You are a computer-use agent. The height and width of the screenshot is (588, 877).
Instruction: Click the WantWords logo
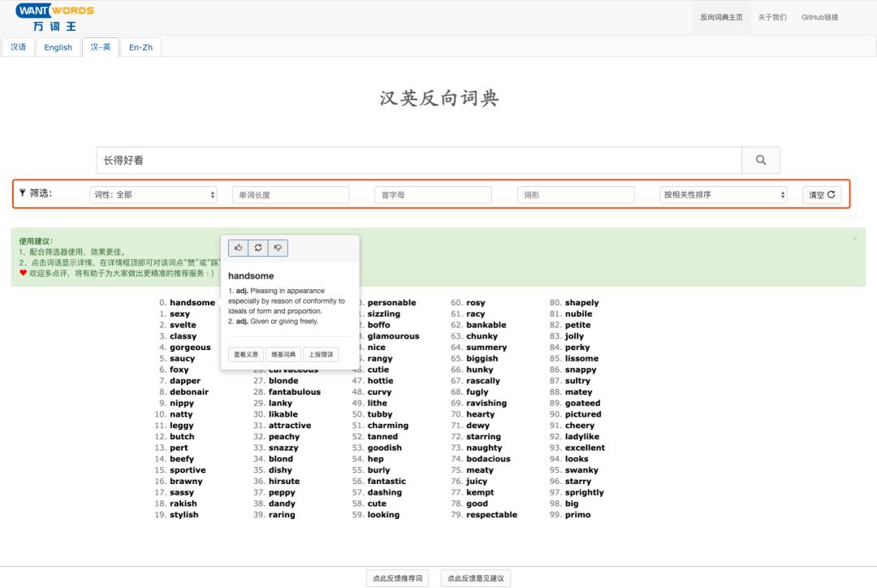54,17
